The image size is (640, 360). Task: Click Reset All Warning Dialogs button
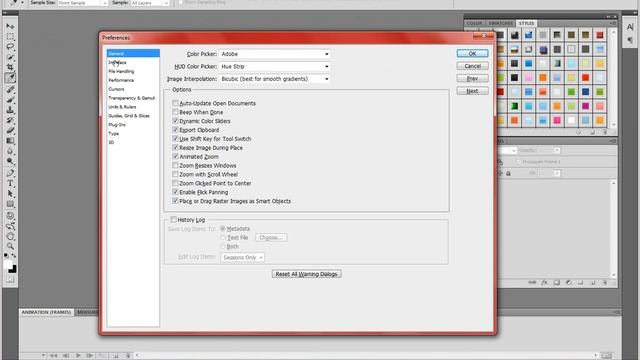[307, 274]
